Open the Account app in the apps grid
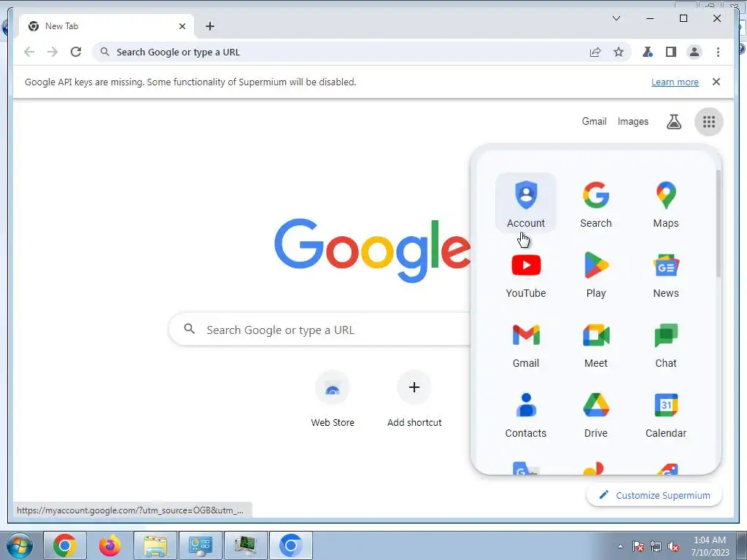This screenshot has width=747, height=560. (x=525, y=203)
